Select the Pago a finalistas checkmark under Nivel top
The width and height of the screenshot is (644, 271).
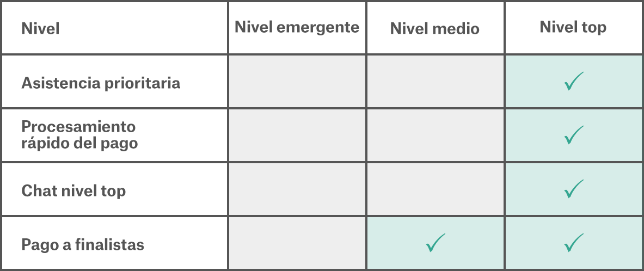point(573,243)
